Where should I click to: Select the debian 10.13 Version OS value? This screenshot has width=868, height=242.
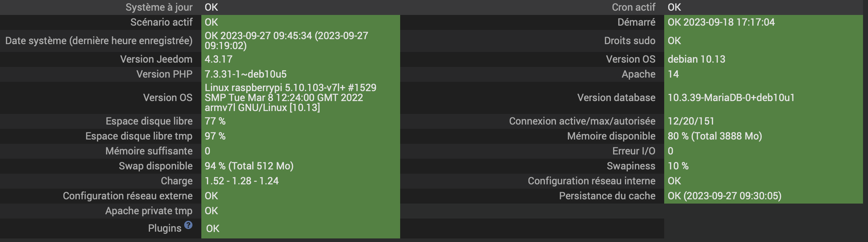696,59
